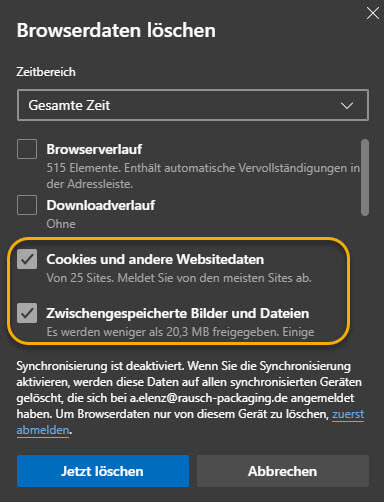Click the 515 Elemente description text
384x502 pixels.
203,176
